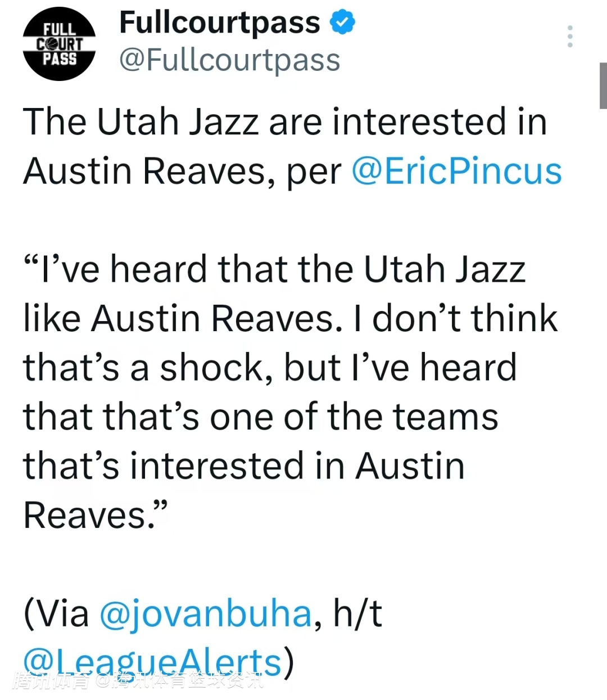Image resolution: width=607 pixels, height=700 pixels.
Task: Click the Fullcourtpass display name
Action: point(219,23)
